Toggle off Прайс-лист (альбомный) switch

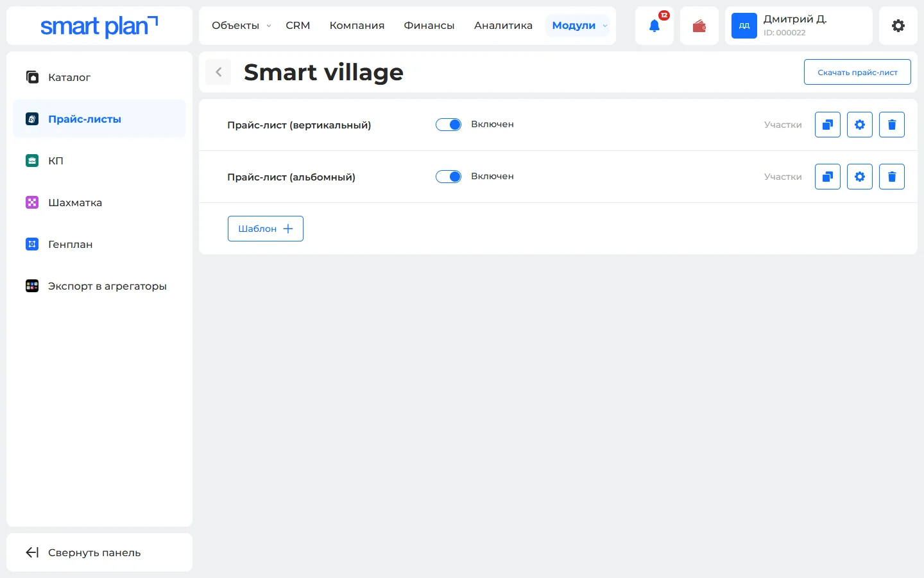pos(449,177)
